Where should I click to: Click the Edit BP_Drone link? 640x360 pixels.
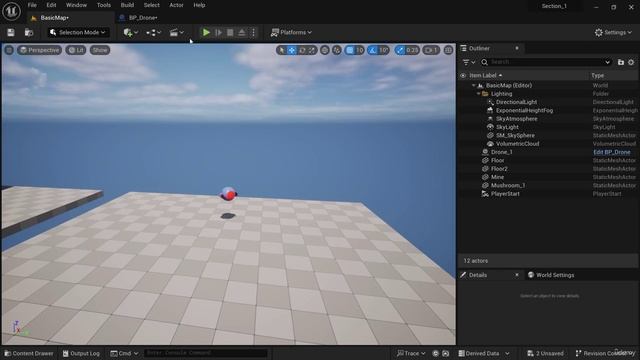click(611, 152)
